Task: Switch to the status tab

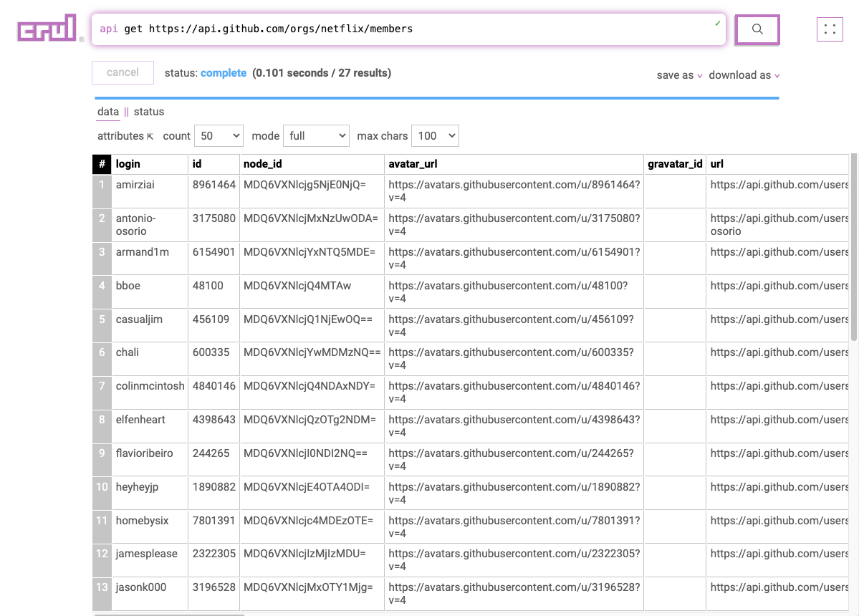Action: 149,112
